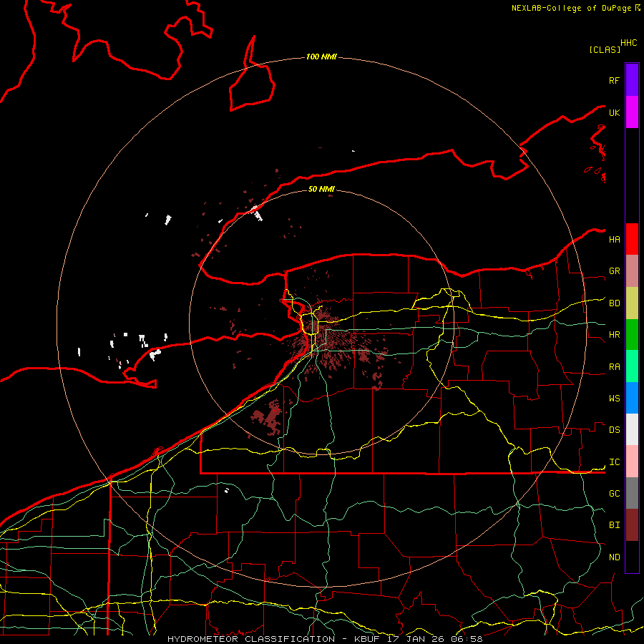Click the GC legend label

click(x=615, y=494)
